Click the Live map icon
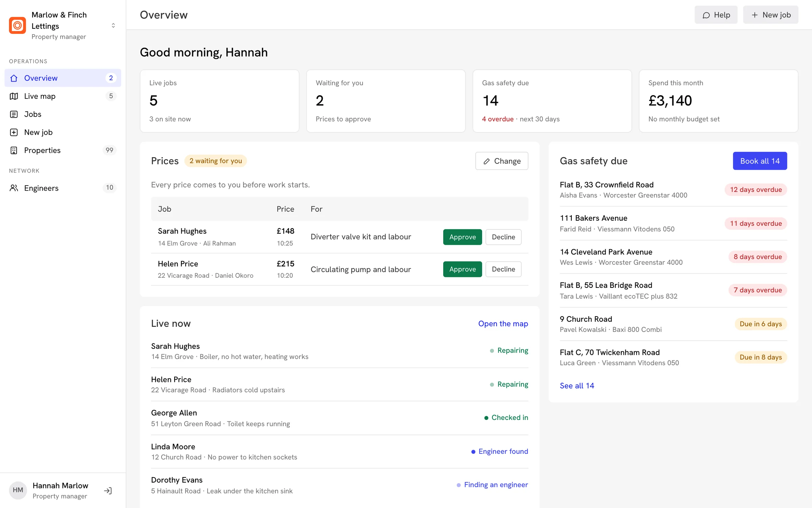The image size is (812, 508). click(14, 96)
